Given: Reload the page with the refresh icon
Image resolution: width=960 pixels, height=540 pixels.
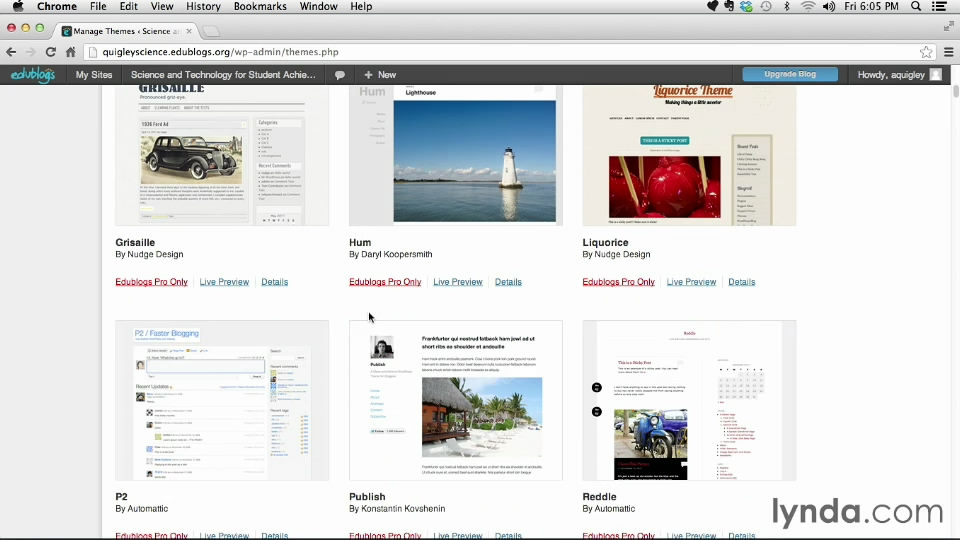Looking at the screenshot, I should pos(51,52).
